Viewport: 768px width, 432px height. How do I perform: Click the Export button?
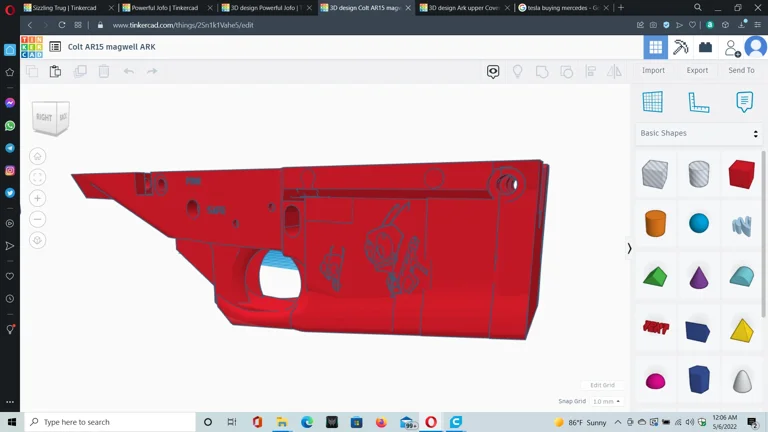pyautogui.click(x=697, y=70)
